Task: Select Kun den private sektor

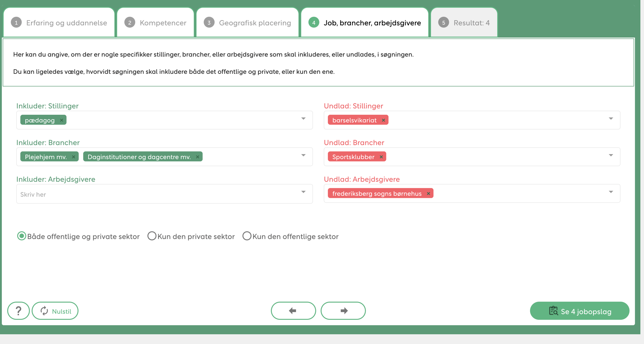Action: [x=152, y=236]
